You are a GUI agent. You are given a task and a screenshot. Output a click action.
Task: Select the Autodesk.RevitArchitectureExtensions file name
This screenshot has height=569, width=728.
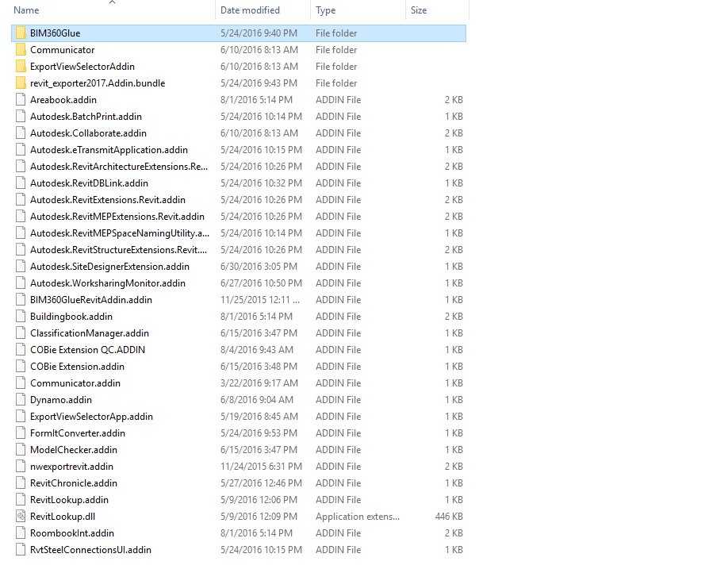(119, 167)
